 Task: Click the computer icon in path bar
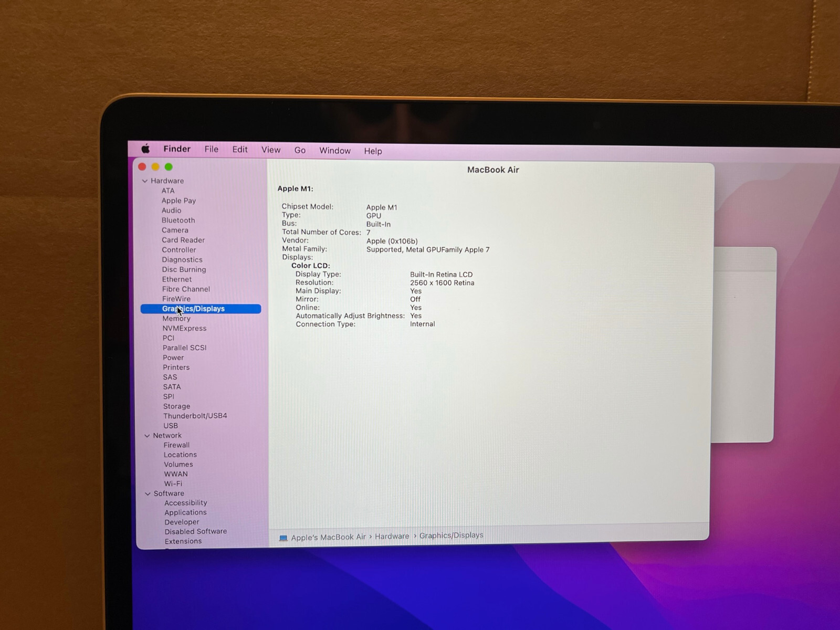point(283,538)
